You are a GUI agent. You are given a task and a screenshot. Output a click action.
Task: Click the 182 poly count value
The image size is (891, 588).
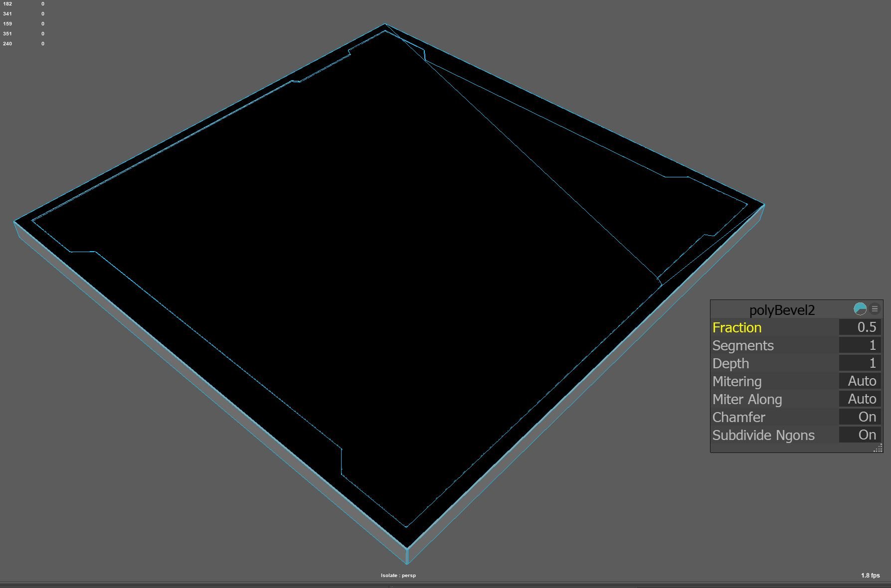tap(7, 4)
